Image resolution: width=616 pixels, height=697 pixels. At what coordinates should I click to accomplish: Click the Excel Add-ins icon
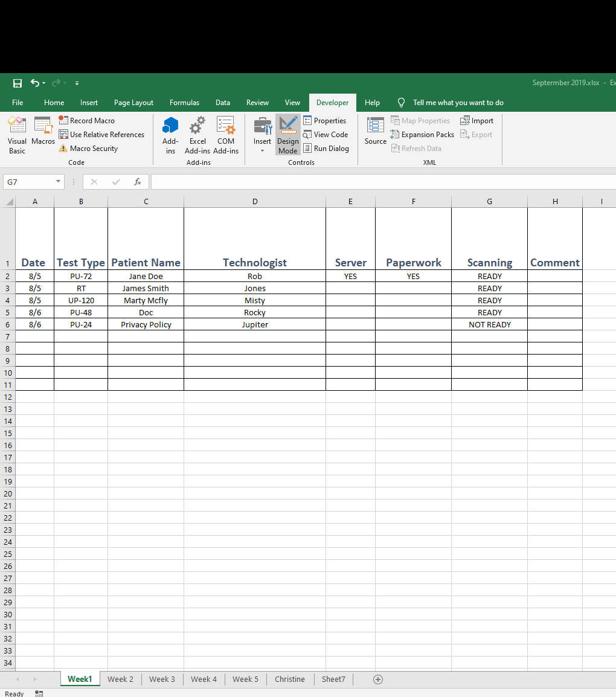(x=197, y=133)
